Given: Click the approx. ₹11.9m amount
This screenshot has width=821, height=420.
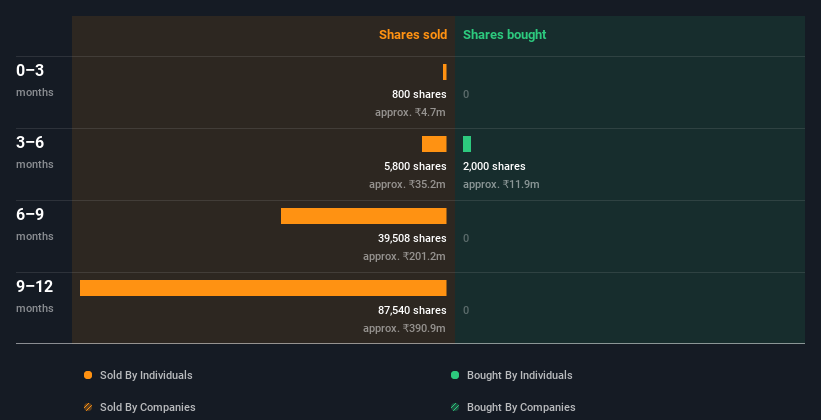Looking at the screenshot, I should (x=501, y=184).
